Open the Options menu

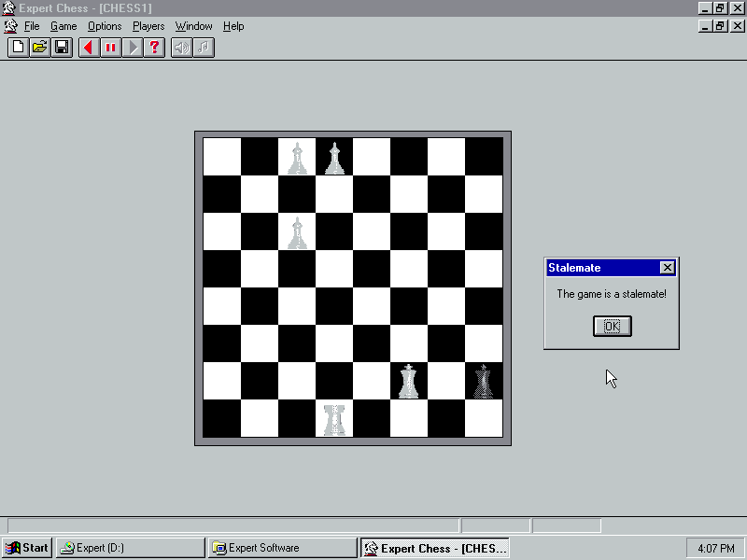(105, 26)
